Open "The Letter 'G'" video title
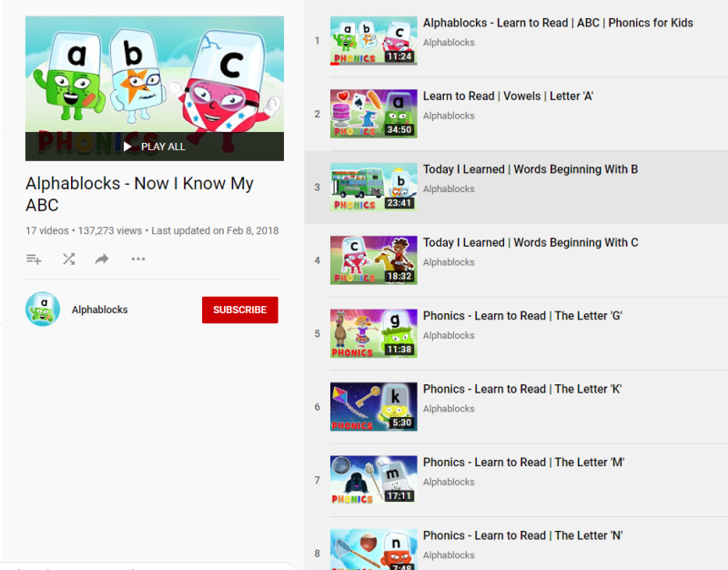 point(522,316)
